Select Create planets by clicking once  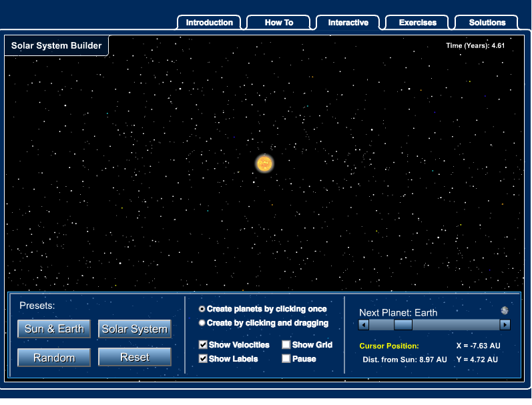[202, 309]
